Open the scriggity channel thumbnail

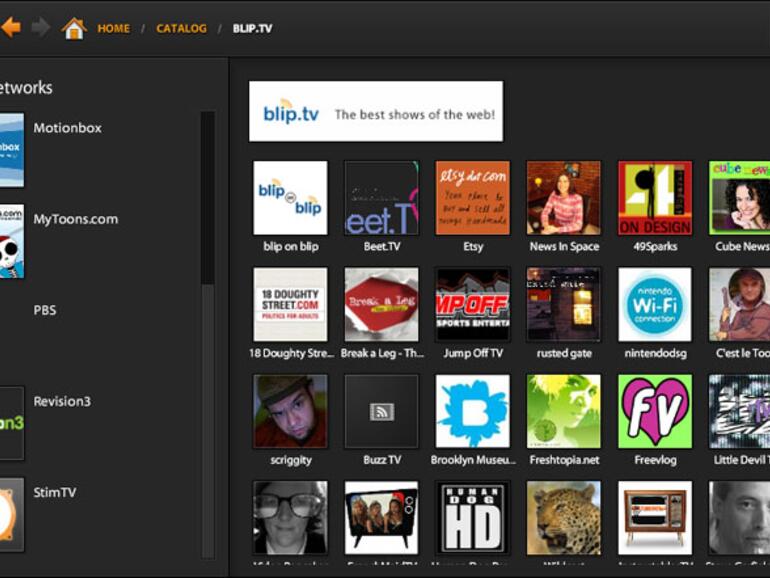click(x=290, y=412)
